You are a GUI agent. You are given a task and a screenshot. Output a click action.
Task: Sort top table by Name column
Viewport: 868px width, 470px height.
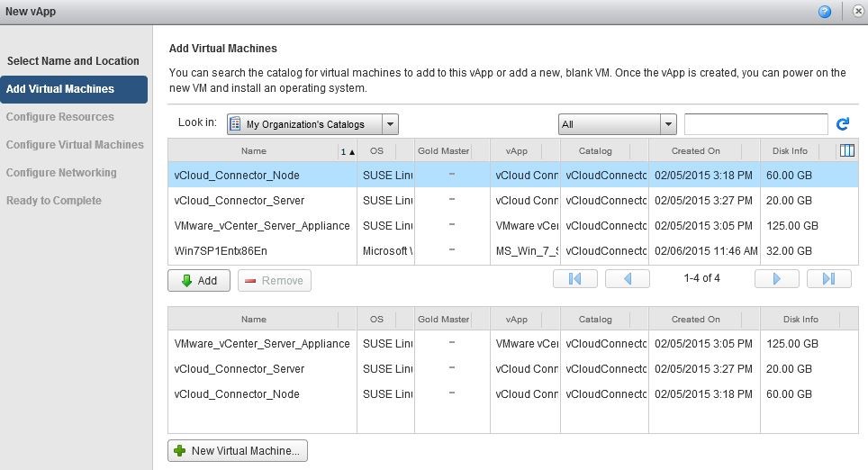254,150
